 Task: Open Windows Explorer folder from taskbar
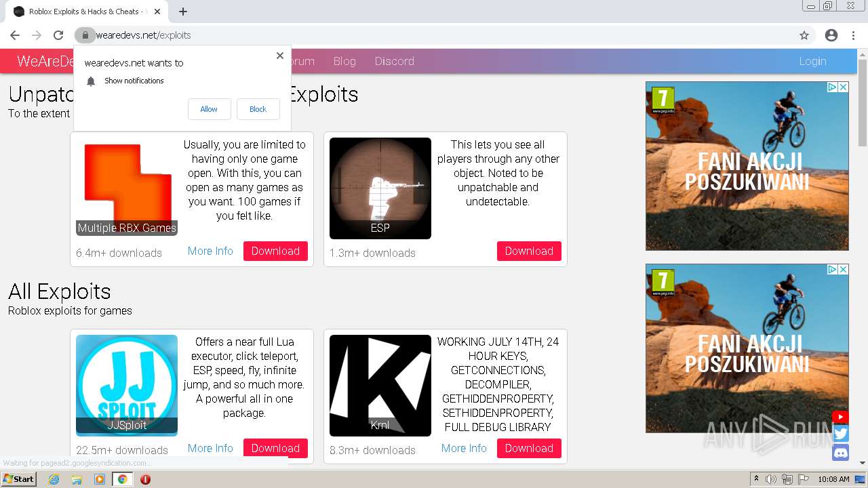point(77,479)
